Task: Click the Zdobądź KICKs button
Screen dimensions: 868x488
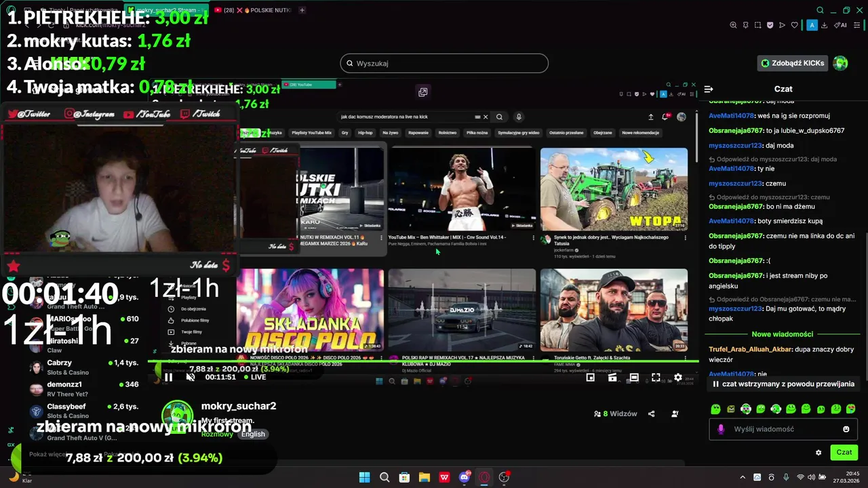Action: tap(792, 63)
